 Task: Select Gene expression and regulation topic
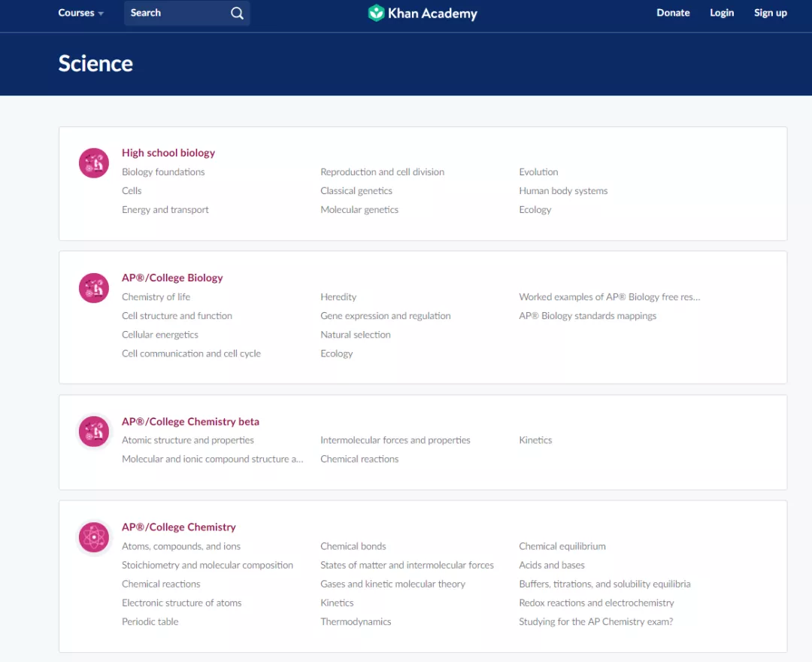click(385, 316)
